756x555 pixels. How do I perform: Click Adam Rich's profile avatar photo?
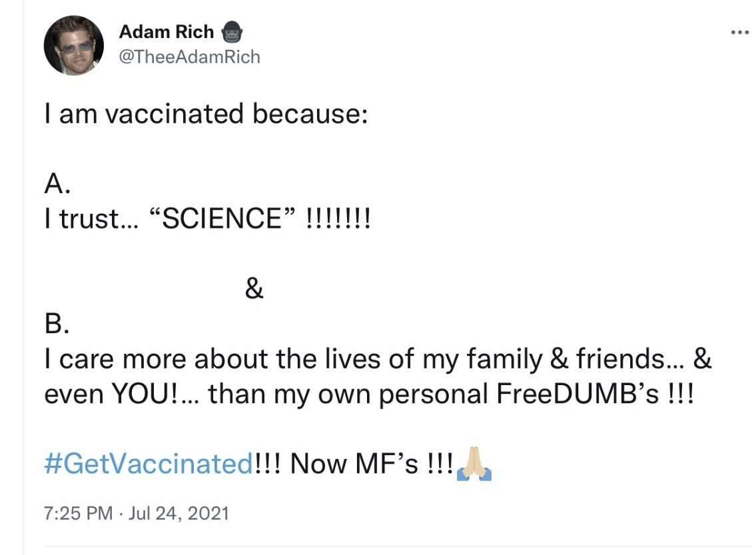[x=74, y=45]
